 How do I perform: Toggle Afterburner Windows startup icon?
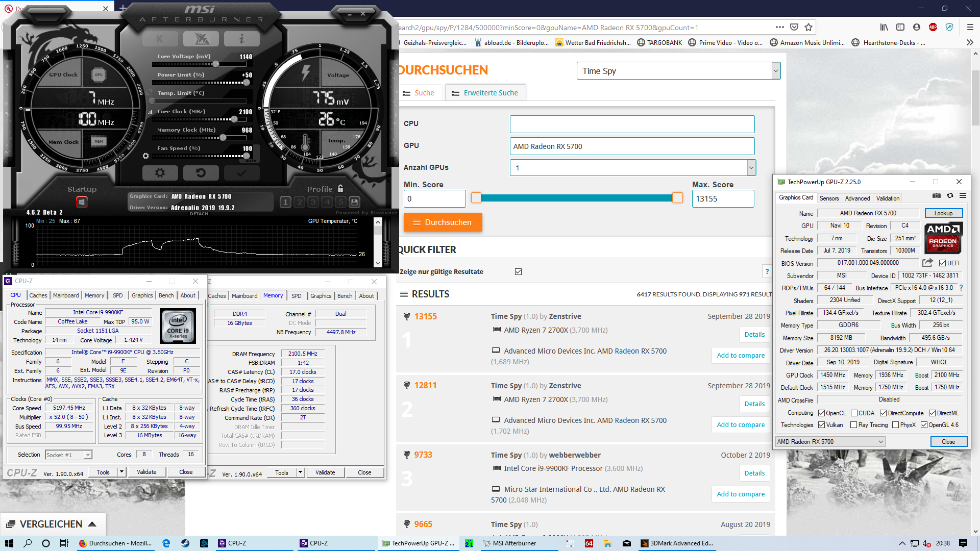[x=82, y=202]
